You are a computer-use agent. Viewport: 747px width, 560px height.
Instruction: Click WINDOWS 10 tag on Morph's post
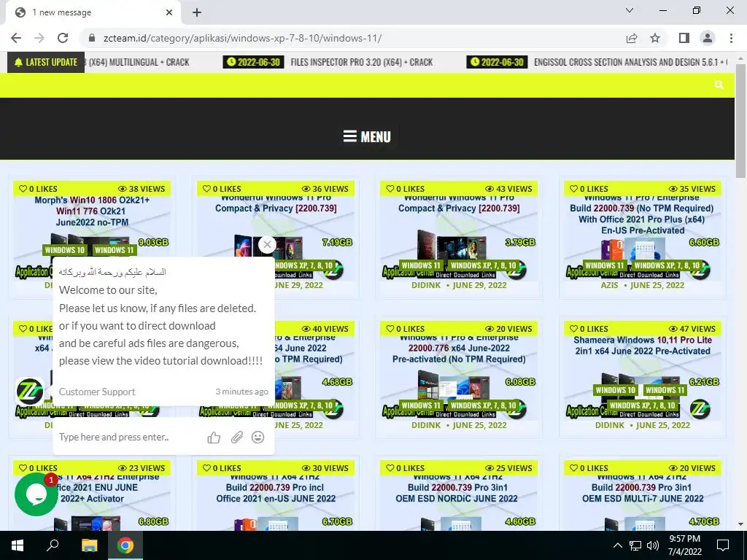[65, 250]
